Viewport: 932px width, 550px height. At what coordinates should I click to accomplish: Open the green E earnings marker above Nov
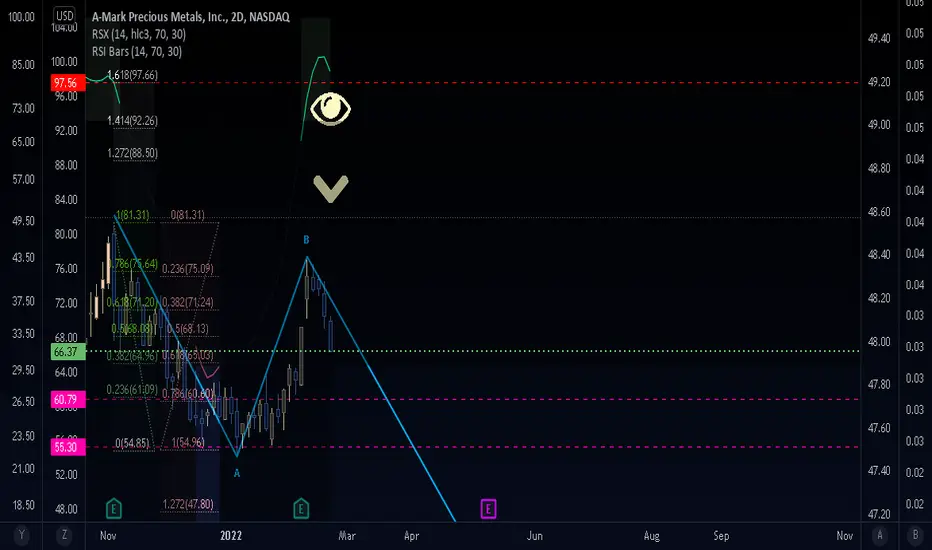coord(114,508)
